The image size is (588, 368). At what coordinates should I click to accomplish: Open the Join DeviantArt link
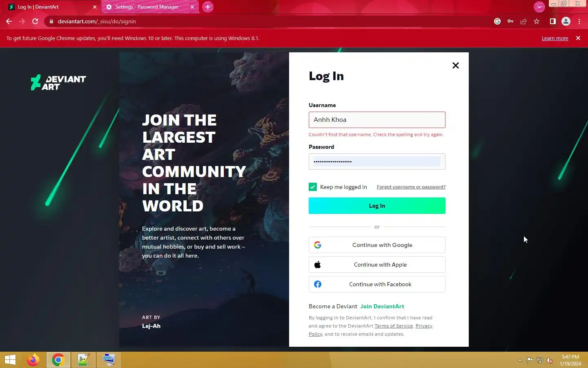pos(382,306)
